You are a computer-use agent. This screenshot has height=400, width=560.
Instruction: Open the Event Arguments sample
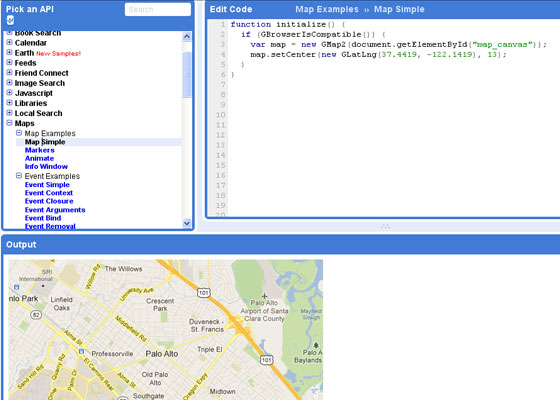[55, 210]
